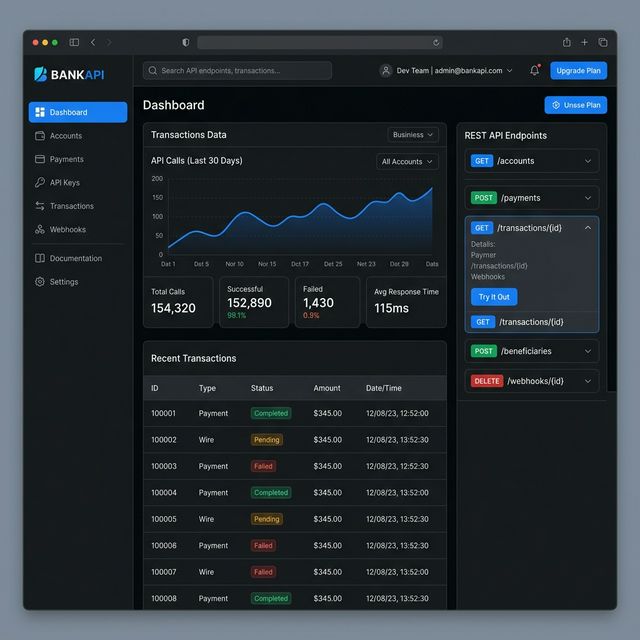Open Transactions in sidebar
The height and width of the screenshot is (640, 640).
(x=78, y=206)
